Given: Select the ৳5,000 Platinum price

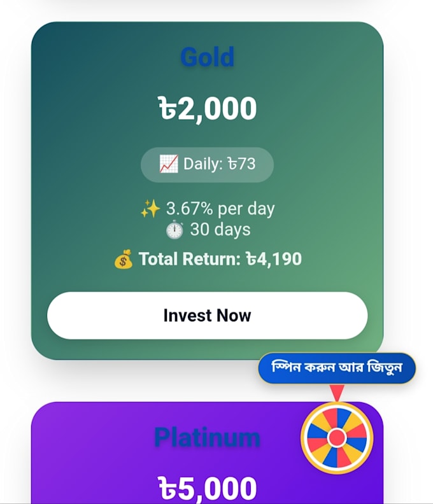Looking at the screenshot, I should [x=208, y=488].
